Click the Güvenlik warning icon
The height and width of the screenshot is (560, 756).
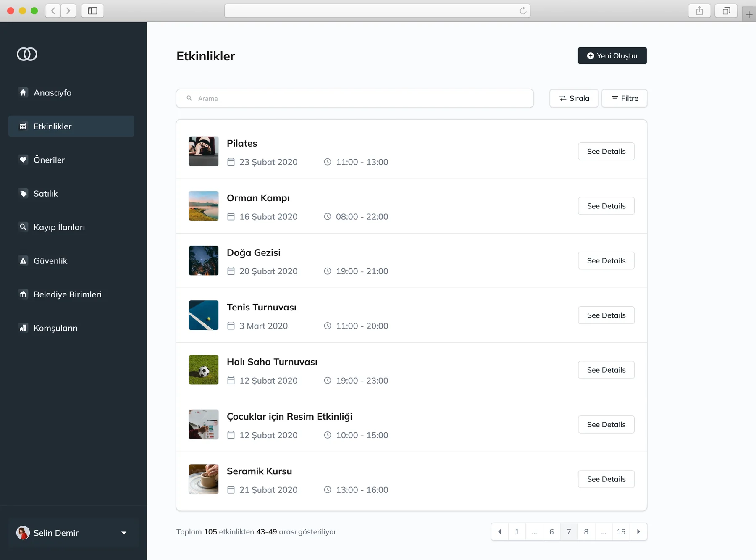23,260
